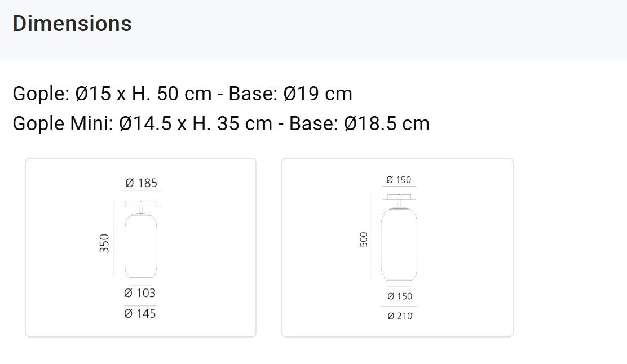The width and height of the screenshot is (627, 364).
Task: Open the Gople 500 dimension diagram thumbnail
Action: [398, 248]
